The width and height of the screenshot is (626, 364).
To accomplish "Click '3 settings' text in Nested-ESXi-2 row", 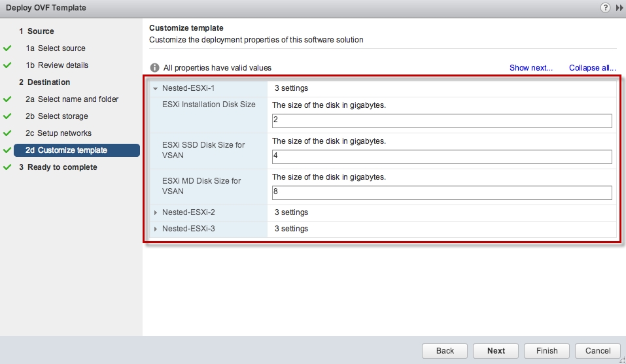I will click(292, 212).
